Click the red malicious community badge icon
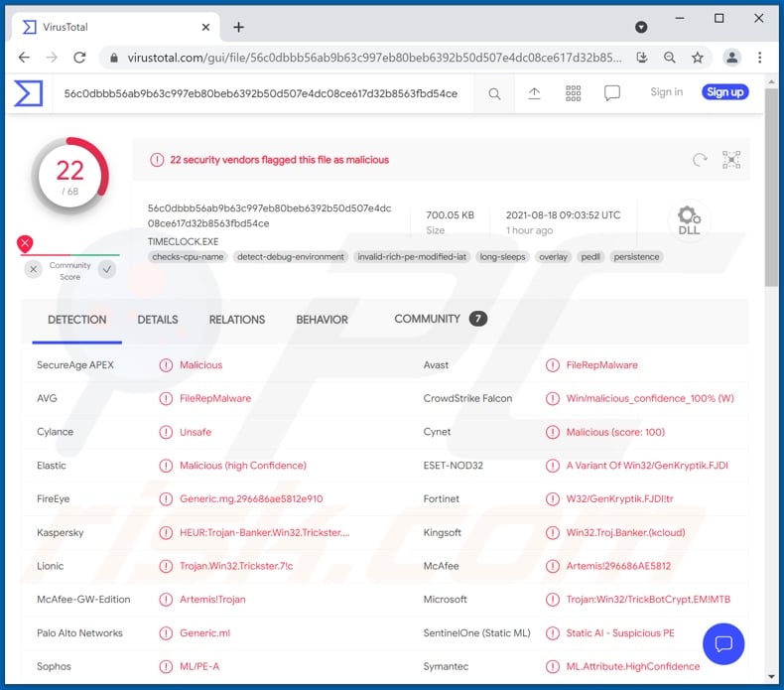This screenshot has width=784, height=690. tap(25, 243)
